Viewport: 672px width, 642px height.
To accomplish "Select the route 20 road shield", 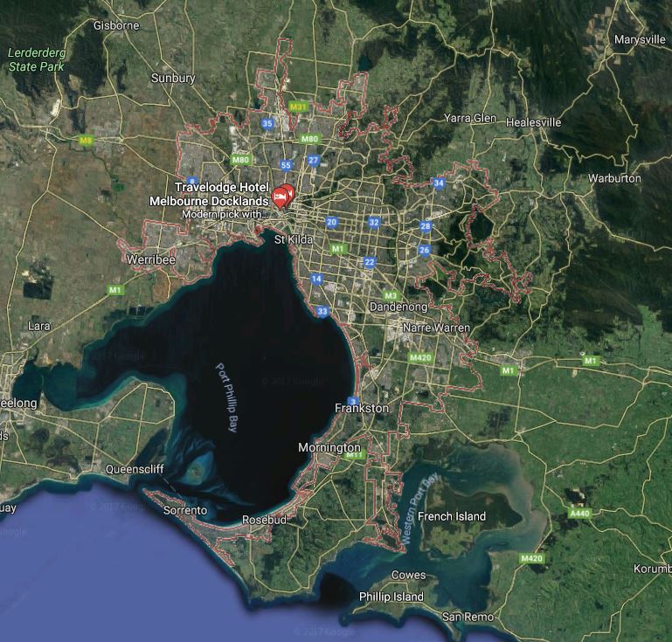I will (x=331, y=223).
